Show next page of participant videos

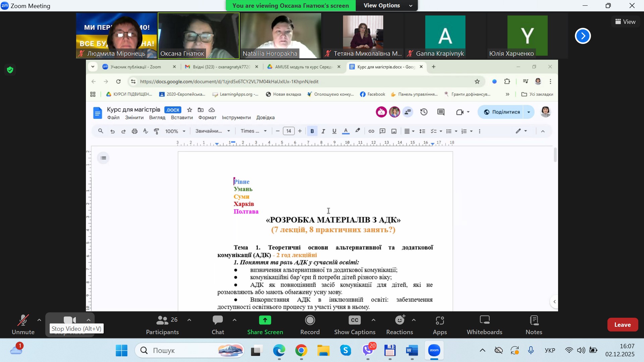pyautogui.click(x=583, y=36)
